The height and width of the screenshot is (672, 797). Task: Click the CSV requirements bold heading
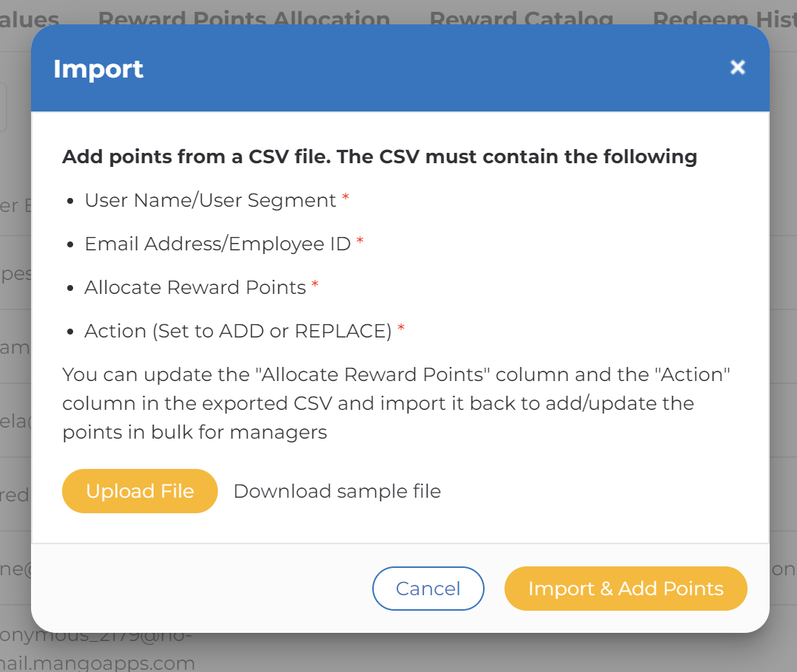pos(380,157)
